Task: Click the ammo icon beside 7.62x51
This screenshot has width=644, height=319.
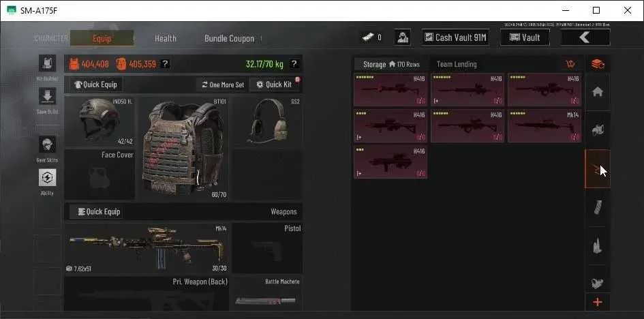Action: tap(69, 269)
